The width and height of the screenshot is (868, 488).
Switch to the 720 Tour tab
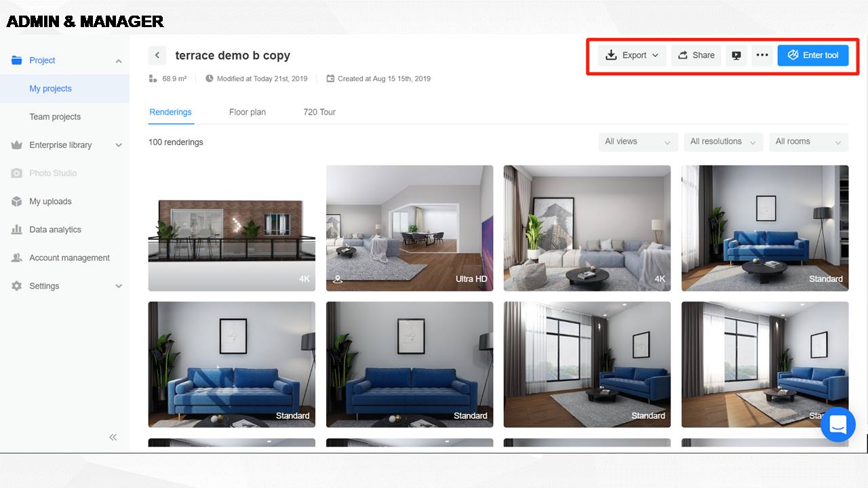click(319, 113)
